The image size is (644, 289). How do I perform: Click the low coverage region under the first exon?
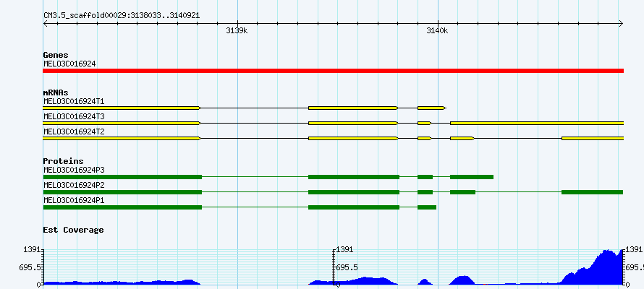[122, 282]
